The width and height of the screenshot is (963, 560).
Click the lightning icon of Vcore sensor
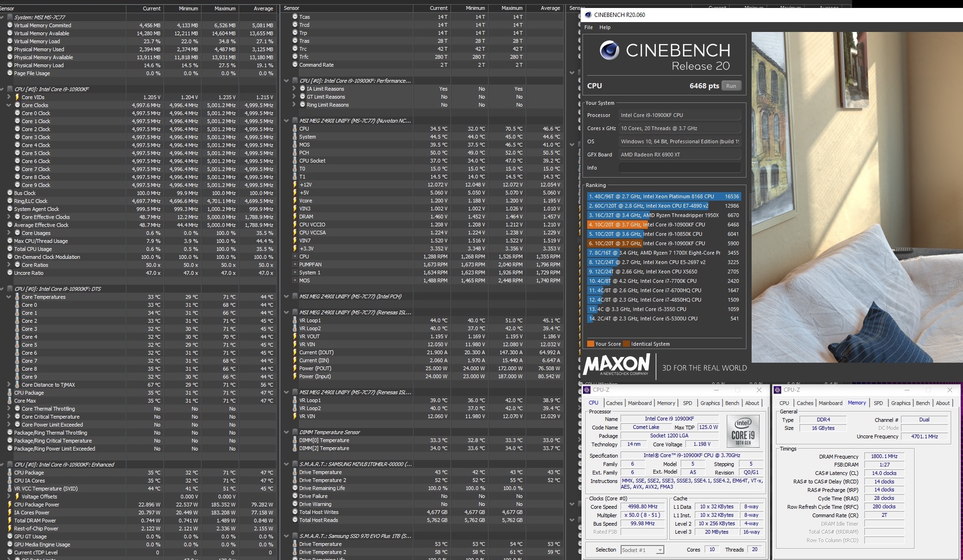point(295,201)
